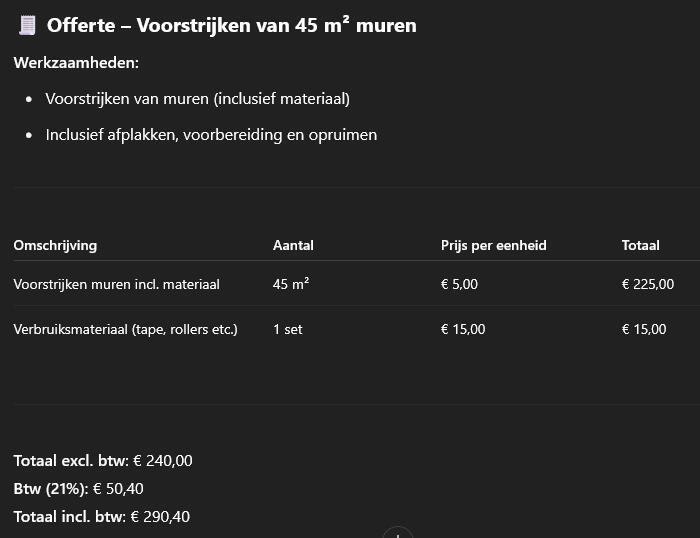The width and height of the screenshot is (700, 538).
Task: Click the Aantal column header
Action: pyautogui.click(x=293, y=245)
